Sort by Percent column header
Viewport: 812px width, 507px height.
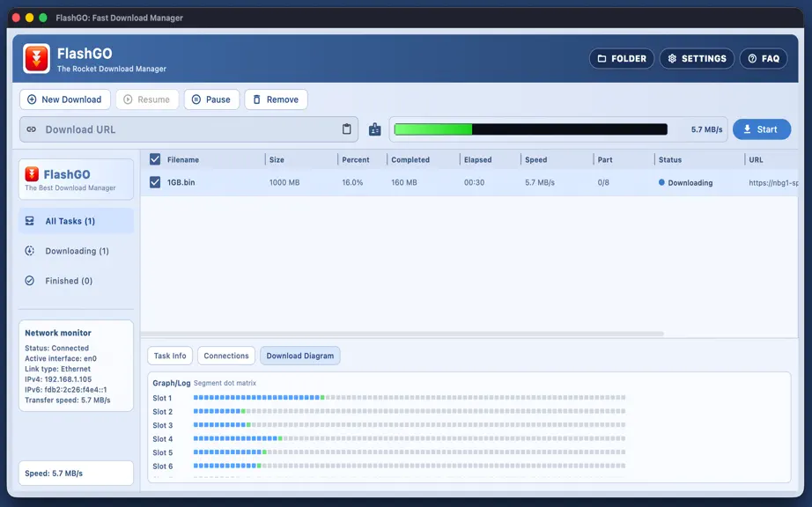coord(355,160)
